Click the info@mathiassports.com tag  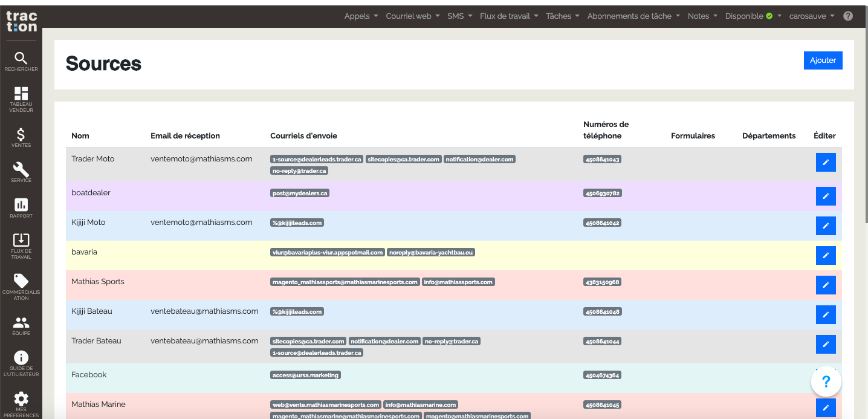458,282
